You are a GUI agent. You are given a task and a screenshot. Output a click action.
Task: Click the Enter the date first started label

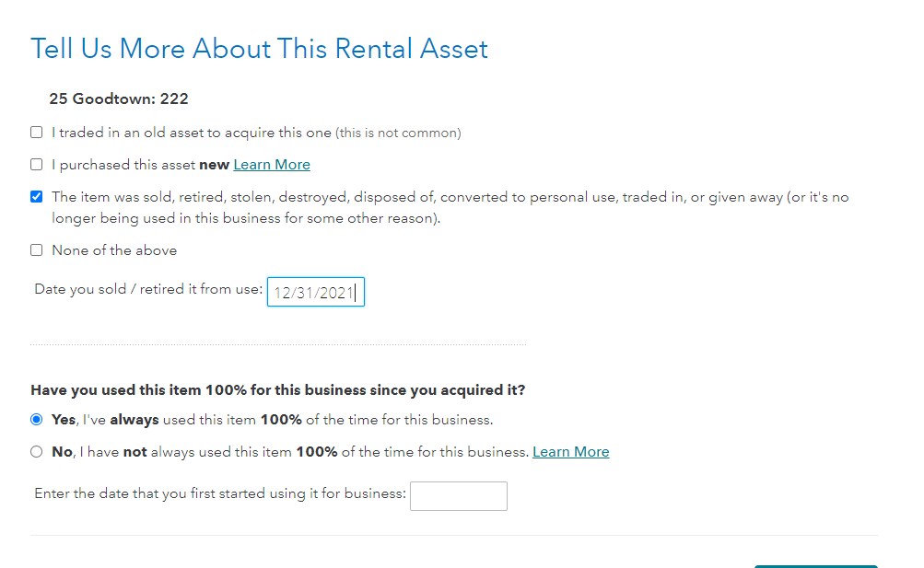point(220,493)
